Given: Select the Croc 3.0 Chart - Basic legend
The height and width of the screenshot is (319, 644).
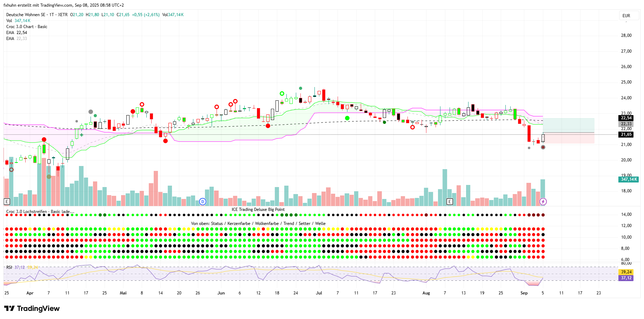Looking at the screenshot, I should (x=27, y=27).
